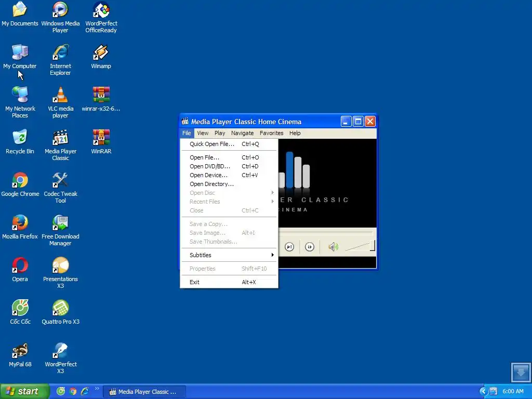Open the View menu
The width and height of the screenshot is (532, 399).
pos(203,133)
